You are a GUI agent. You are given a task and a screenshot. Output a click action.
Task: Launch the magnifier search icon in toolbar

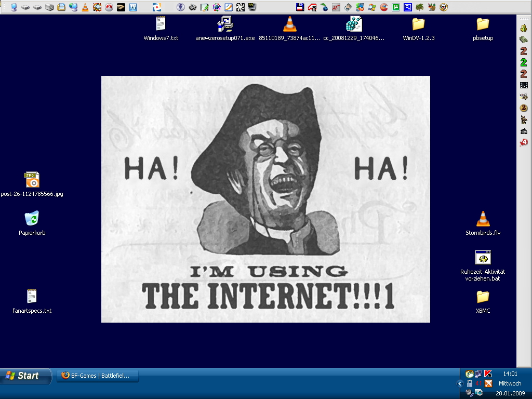click(x=97, y=7)
